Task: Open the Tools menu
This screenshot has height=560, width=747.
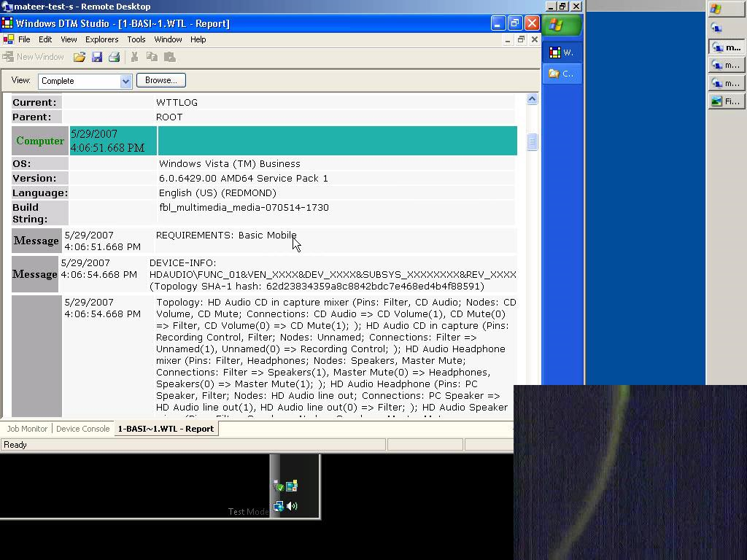Action: click(x=136, y=39)
